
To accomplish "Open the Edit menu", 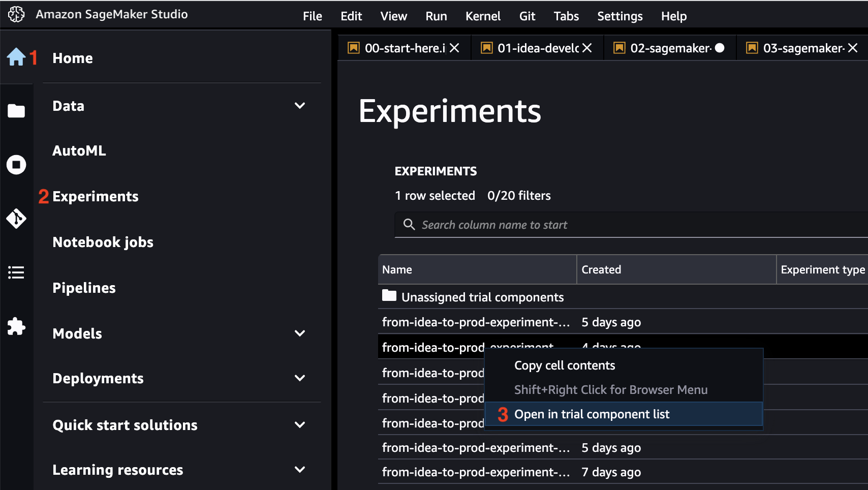I will (351, 16).
